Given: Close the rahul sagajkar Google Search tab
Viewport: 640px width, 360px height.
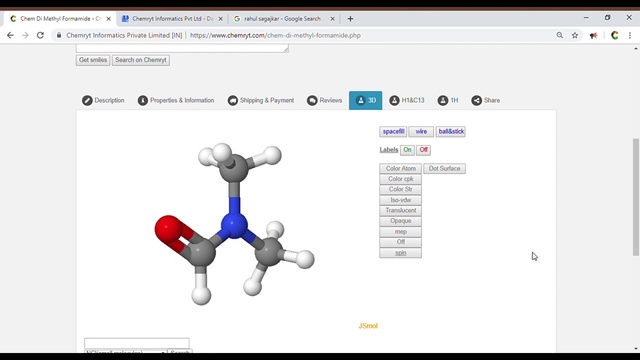Looking at the screenshot, I should (332, 19).
